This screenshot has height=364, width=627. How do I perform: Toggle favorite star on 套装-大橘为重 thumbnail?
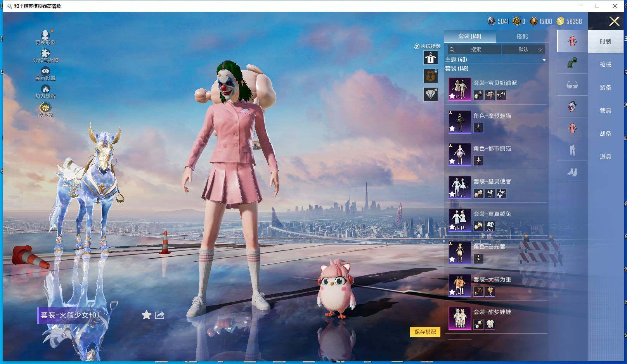(x=452, y=292)
